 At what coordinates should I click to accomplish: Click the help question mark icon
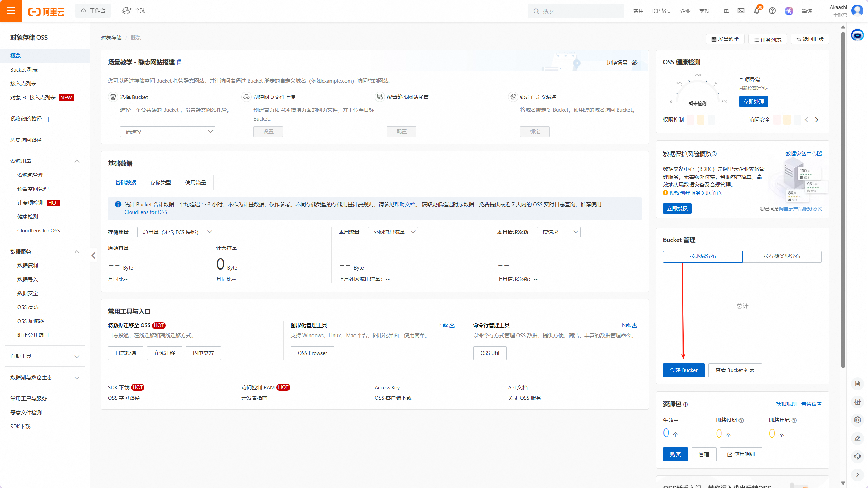click(772, 11)
